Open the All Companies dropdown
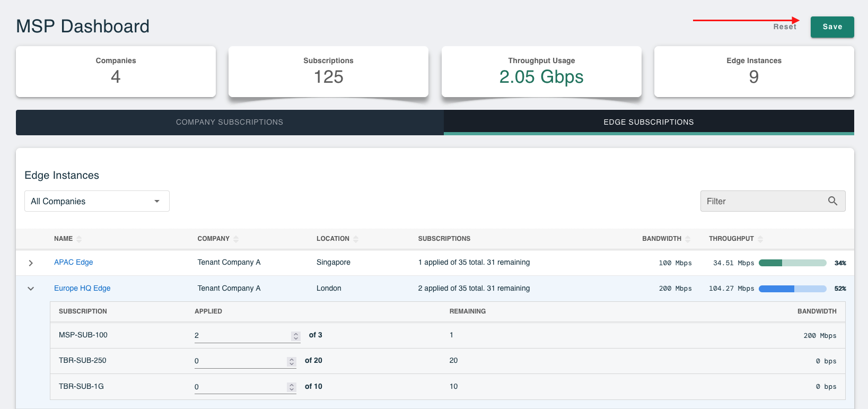Image resolution: width=868 pixels, height=409 pixels. coord(97,201)
